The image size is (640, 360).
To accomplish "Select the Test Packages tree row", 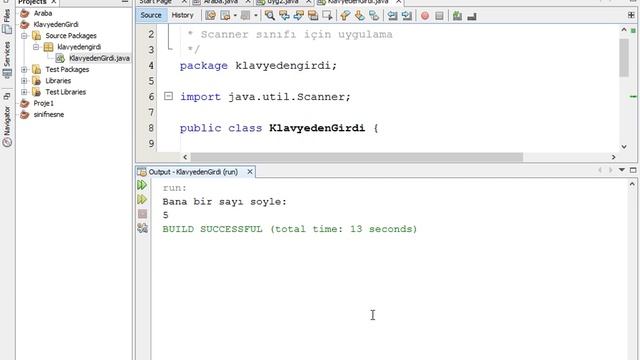I will pos(67,69).
